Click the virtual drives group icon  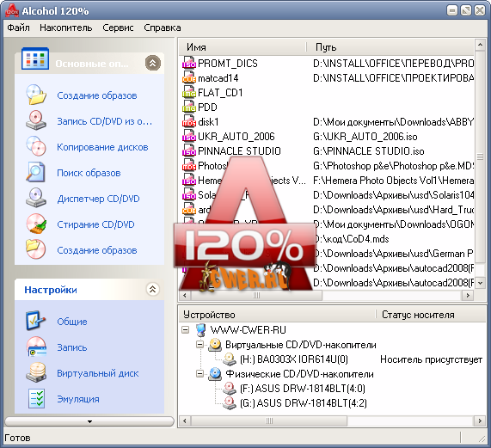tap(215, 344)
